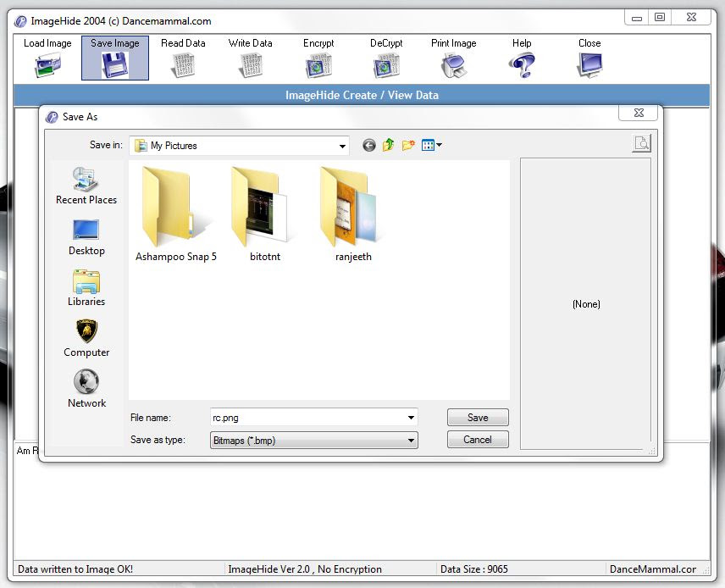725x588 pixels.
Task: Open the View Menu icon
Action: coord(431,145)
